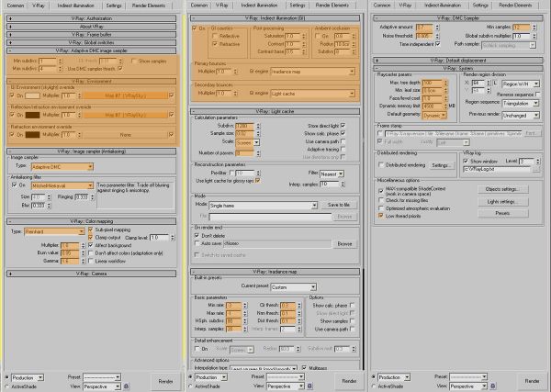The height and width of the screenshot is (392, 551).
Task: Click Distributed rendering Settings button
Action: (x=440, y=165)
